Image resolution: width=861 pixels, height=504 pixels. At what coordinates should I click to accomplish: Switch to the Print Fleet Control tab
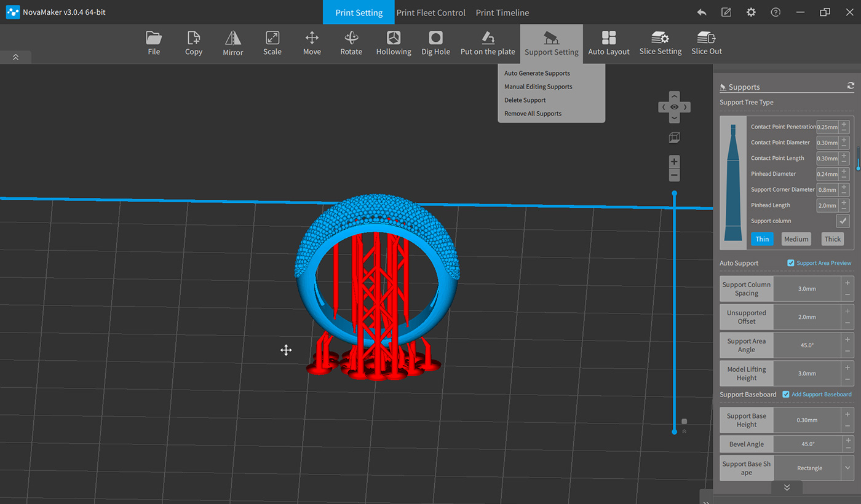[431, 12]
